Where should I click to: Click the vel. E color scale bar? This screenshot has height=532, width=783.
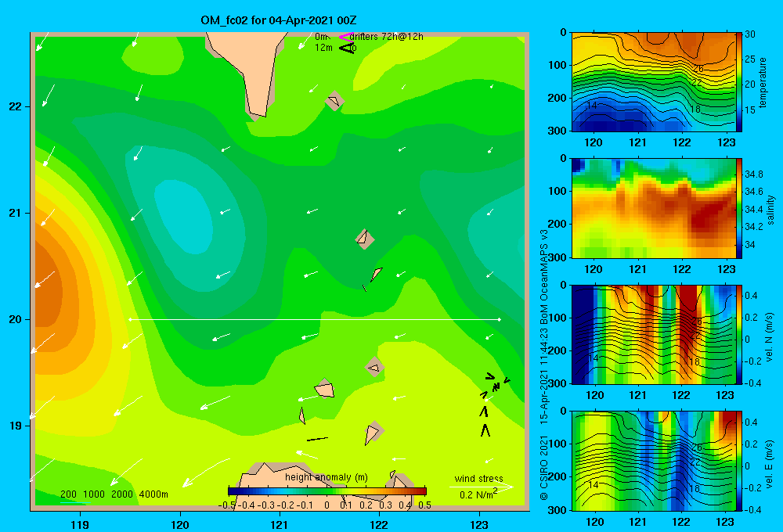(x=739, y=461)
